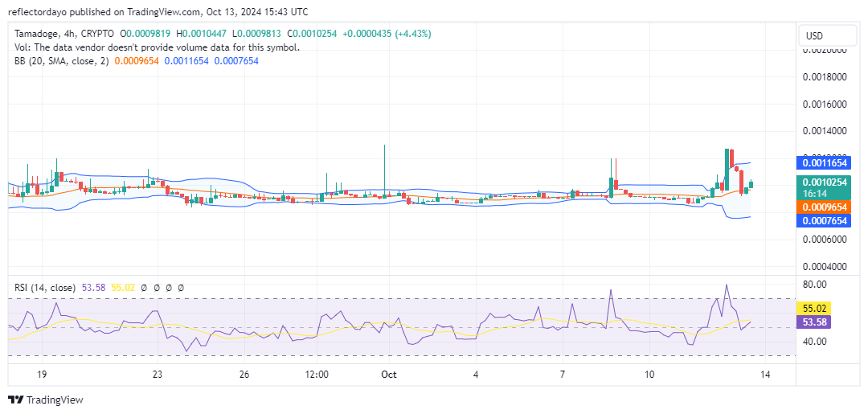Select the BB (20, SMA, close, 2) indicator legend
Viewport: 868px width, 414px height.
[62, 61]
